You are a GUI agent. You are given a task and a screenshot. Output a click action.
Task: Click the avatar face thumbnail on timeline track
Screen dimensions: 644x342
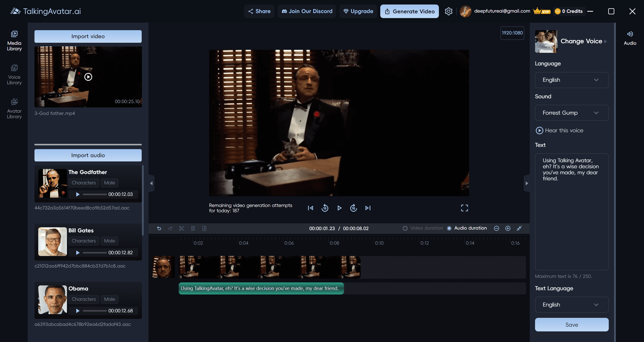pos(163,267)
